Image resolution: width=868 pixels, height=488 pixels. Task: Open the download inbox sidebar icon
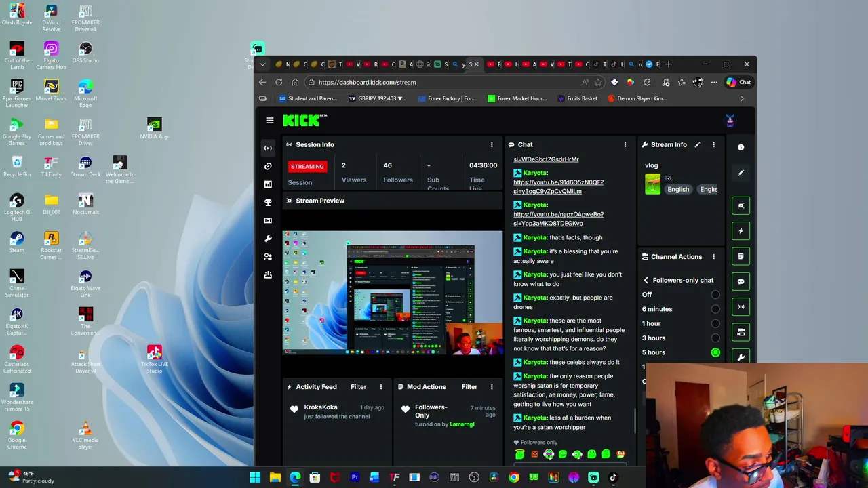268,274
